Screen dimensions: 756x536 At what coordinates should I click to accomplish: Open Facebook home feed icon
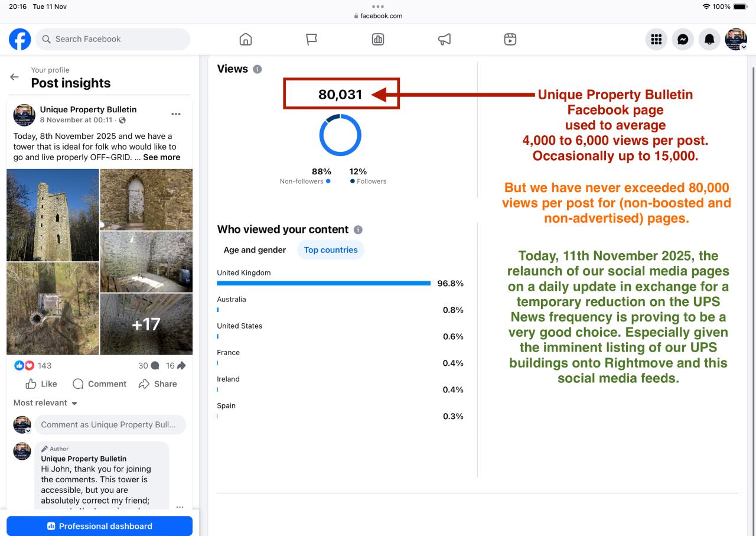tap(246, 40)
